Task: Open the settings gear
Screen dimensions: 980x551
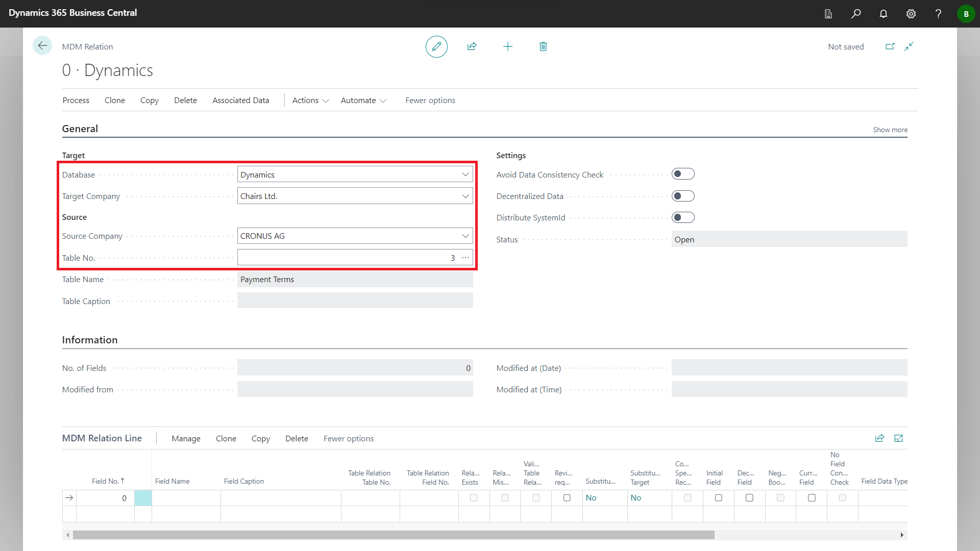Action: (911, 14)
